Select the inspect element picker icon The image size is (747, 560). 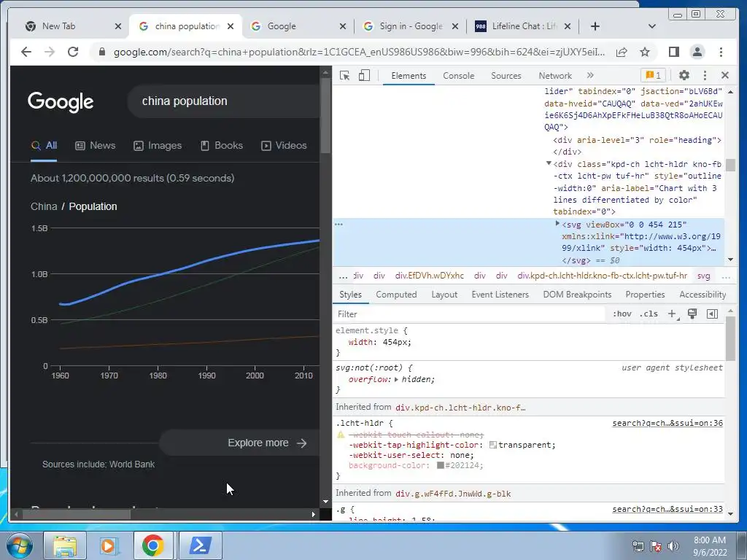(344, 75)
